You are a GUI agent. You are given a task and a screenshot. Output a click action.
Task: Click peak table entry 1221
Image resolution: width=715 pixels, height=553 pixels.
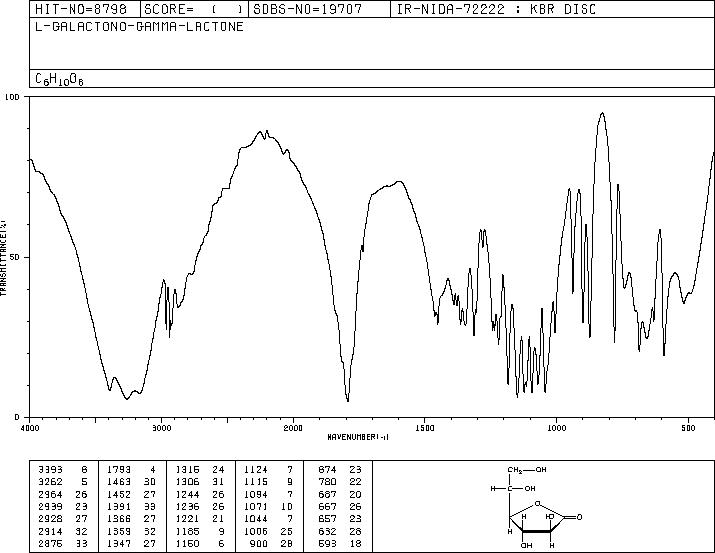187,519
